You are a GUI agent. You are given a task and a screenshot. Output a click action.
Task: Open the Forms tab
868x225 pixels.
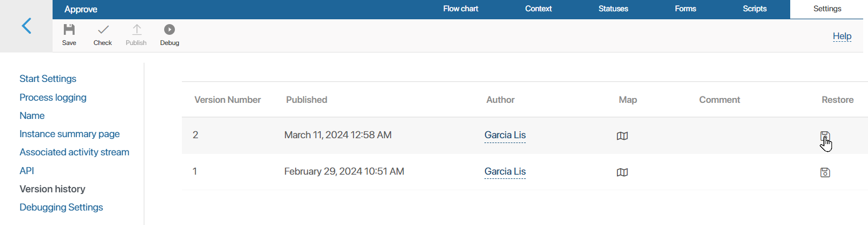tap(685, 9)
